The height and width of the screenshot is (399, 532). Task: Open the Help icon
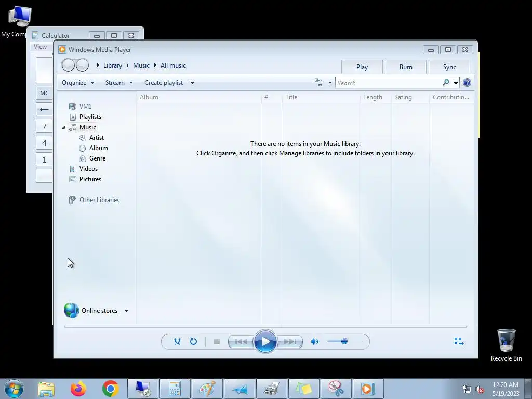(467, 83)
